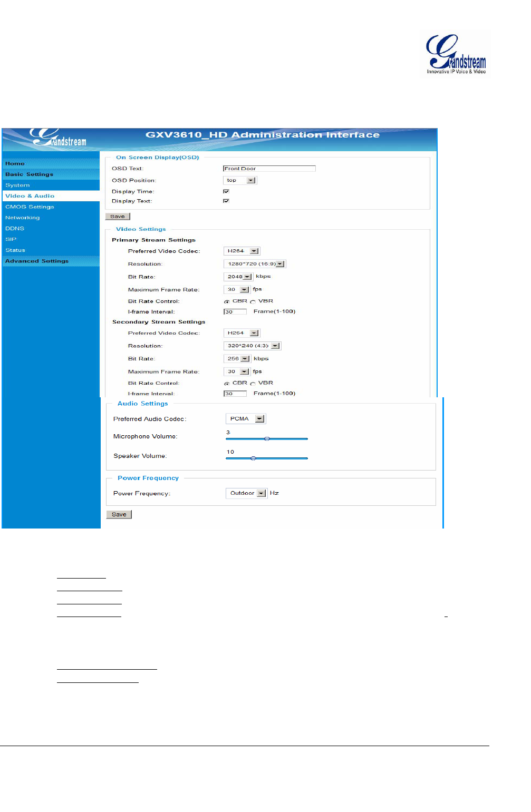Open secondary Maximum Frame Rate dropdown
The width and height of the screenshot is (531, 812).
(237, 371)
